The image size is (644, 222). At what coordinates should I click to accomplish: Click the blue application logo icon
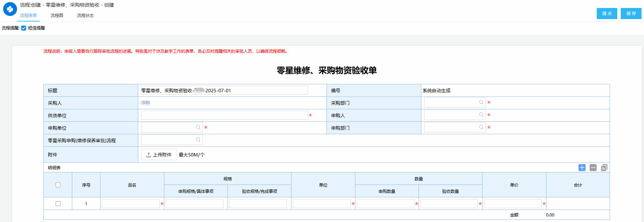pyautogui.click(x=10, y=9)
